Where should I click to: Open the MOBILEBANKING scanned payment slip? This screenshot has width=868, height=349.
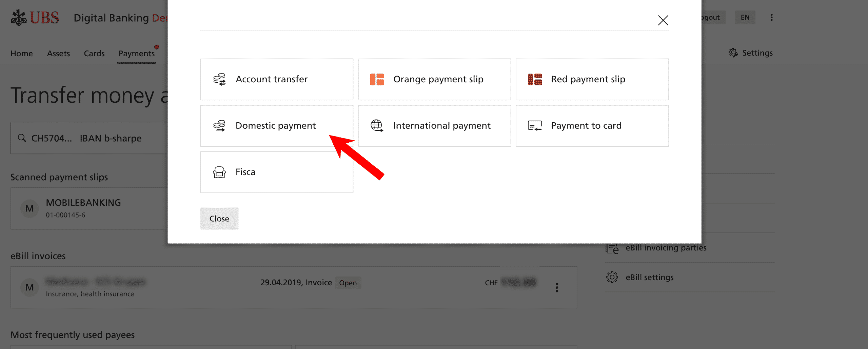[x=89, y=208]
